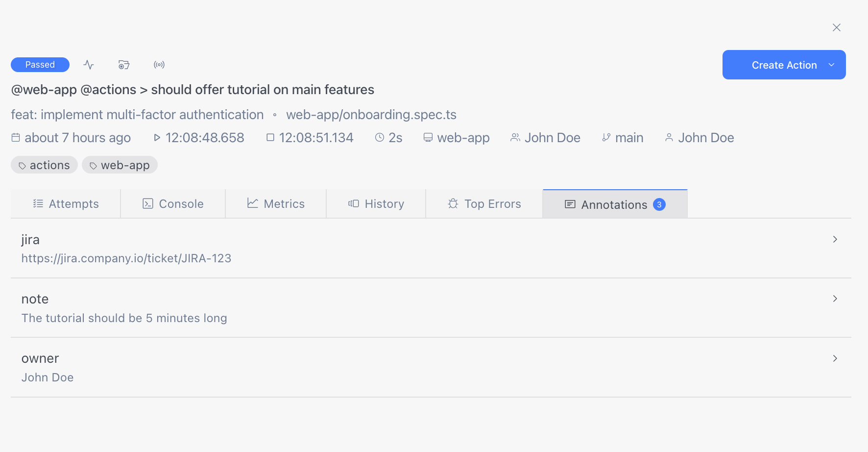
Task: Click the 'actions' tag chip
Action: (44, 165)
